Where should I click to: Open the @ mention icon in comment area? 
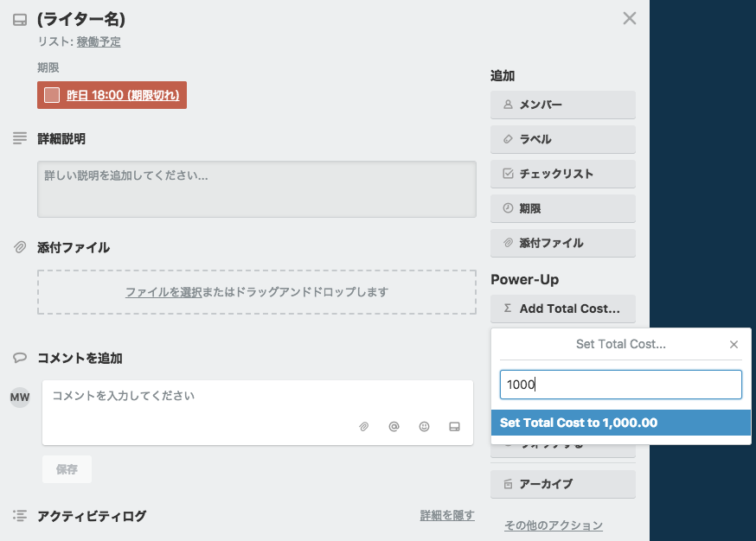pyautogui.click(x=394, y=426)
